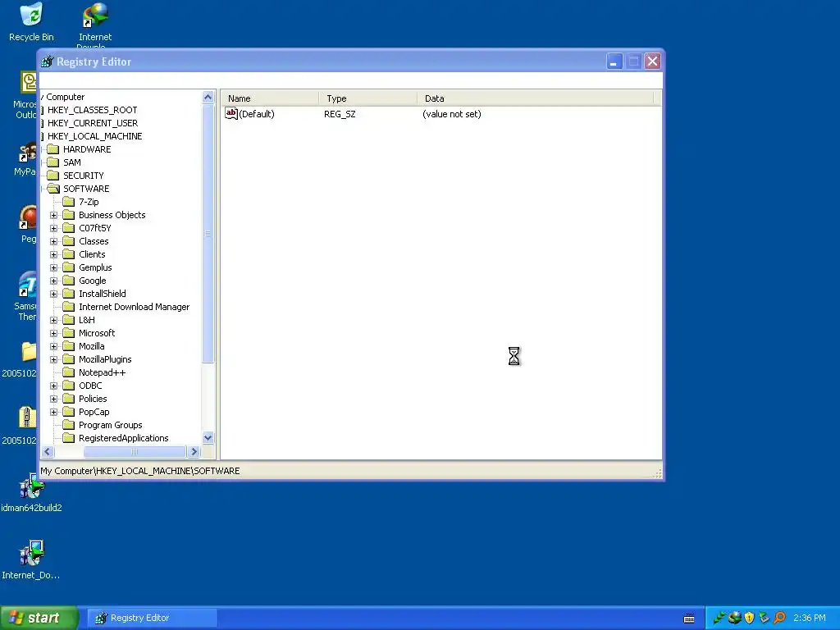Close the Registry Editor window
The height and width of the screenshot is (630, 840).
pos(652,62)
